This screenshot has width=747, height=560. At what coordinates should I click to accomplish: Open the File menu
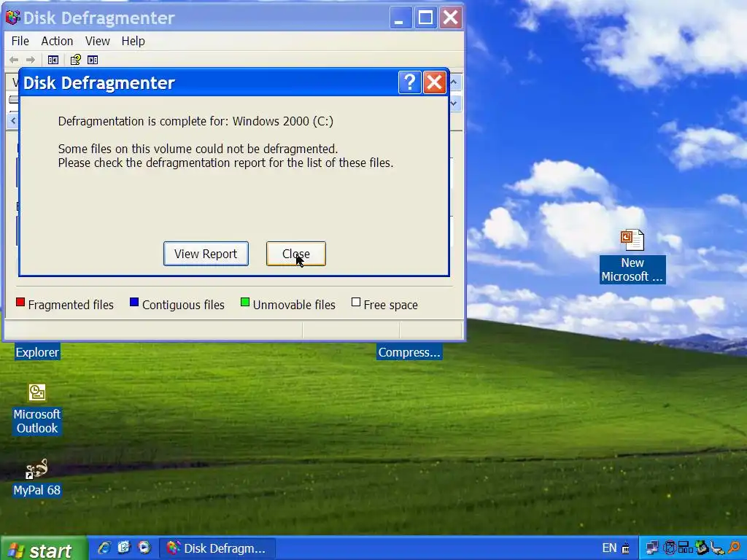(20, 41)
